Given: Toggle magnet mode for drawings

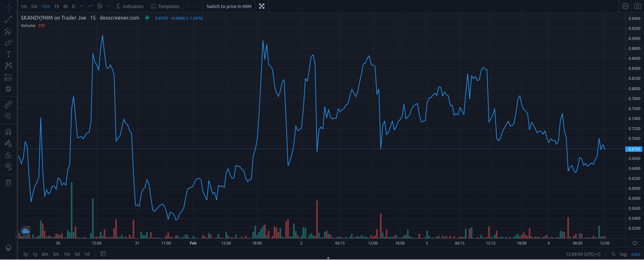Looking at the screenshot, I should (x=8, y=131).
